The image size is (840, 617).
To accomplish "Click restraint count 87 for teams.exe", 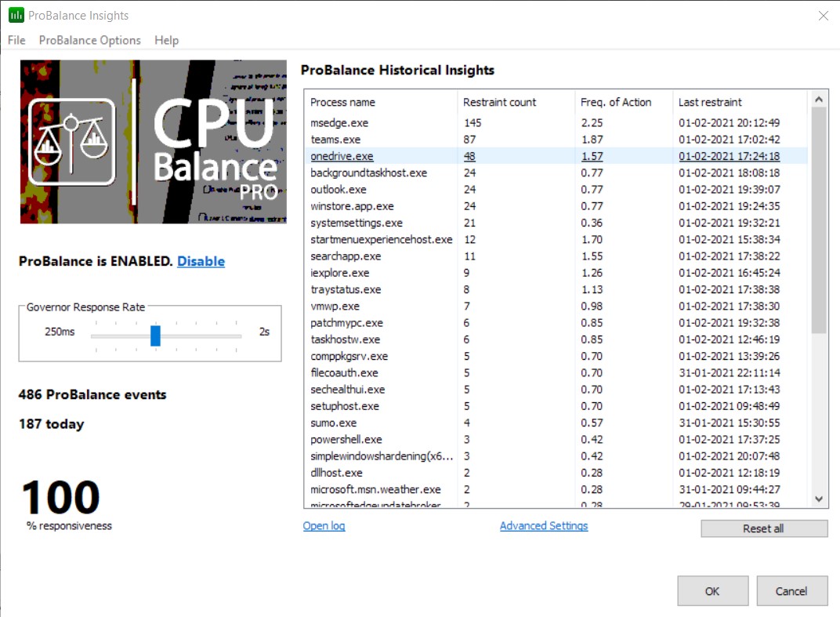I will click(470, 140).
